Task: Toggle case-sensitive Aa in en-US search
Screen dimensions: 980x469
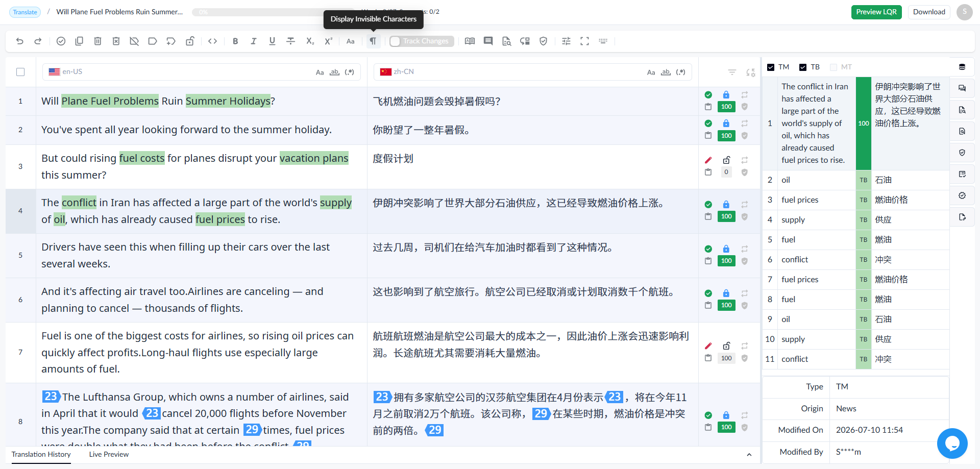Action: [320, 72]
